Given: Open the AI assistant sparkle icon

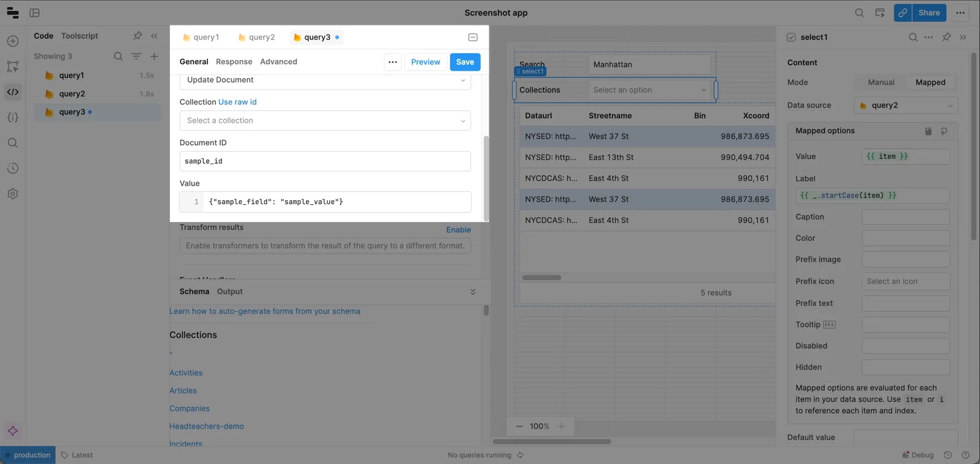Looking at the screenshot, I should click(x=13, y=431).
